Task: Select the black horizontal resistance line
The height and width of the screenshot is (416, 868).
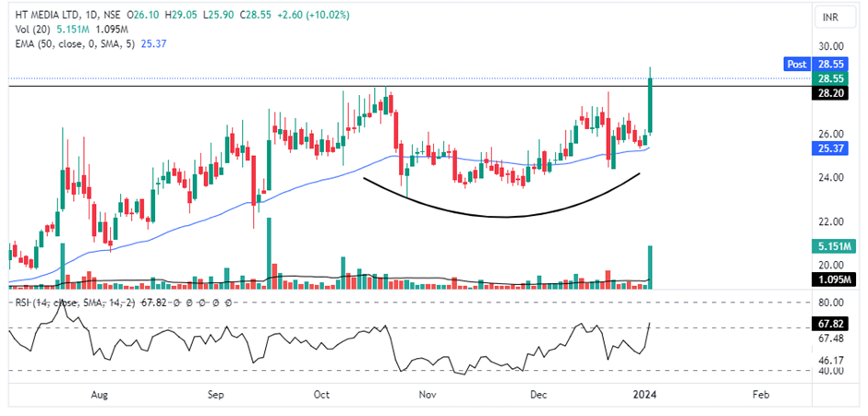Action: 185,86
